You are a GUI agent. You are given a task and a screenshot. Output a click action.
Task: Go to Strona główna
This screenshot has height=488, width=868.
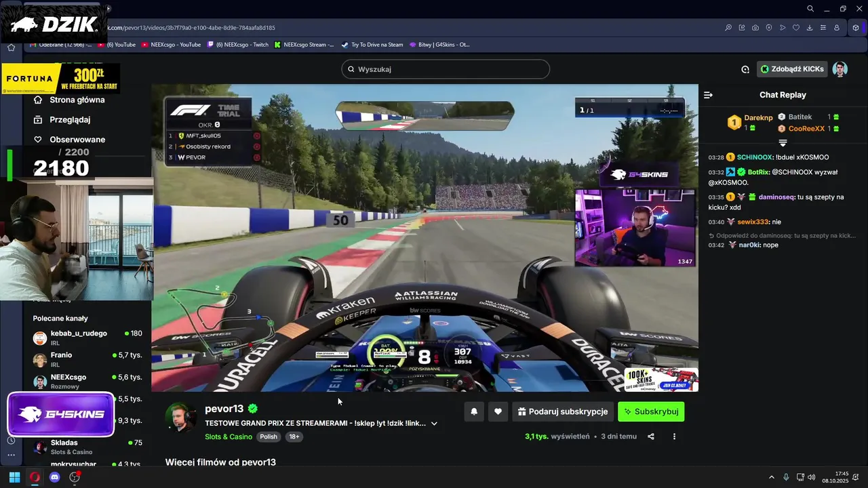(77, 100)
